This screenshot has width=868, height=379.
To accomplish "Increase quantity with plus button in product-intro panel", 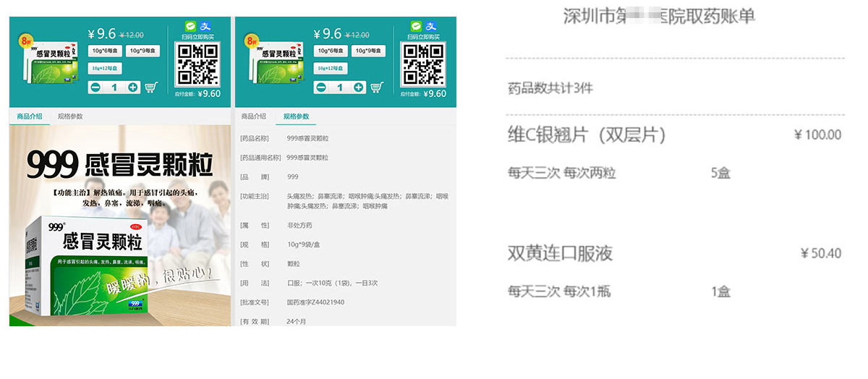I will click(133, 88).
